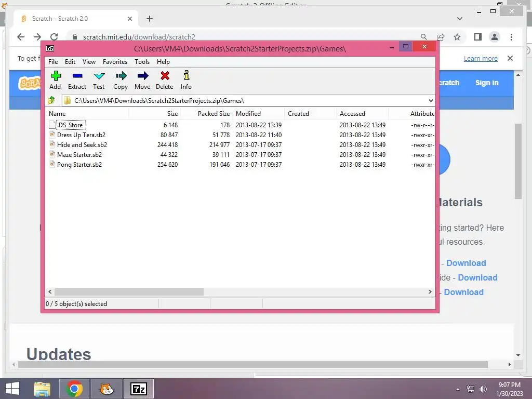Click the Windows Start button
Viewport: 532px width, 399px height.
(x=12, y=389)
